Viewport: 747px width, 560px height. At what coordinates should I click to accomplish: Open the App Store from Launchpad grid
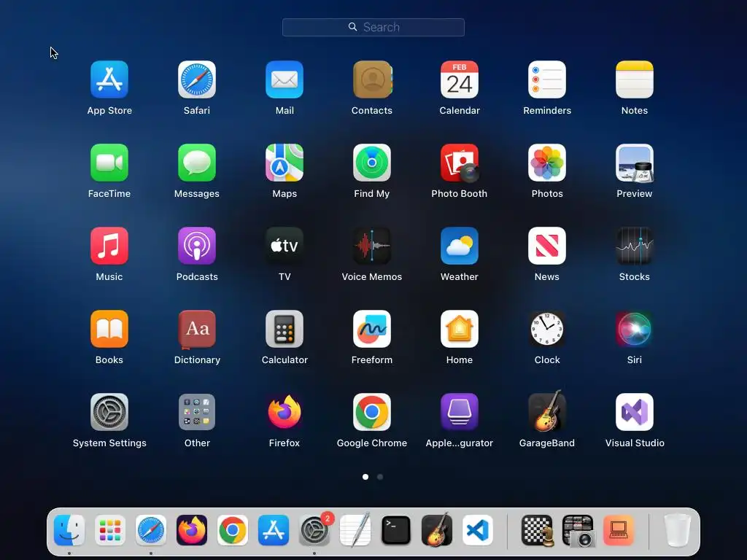(109, 79)
